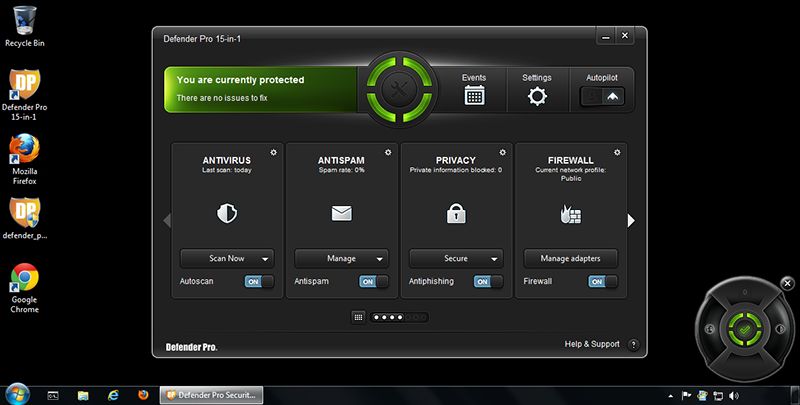Click the widget's left segment icon
The height and width of the screenshot is (405, 800).
pyautogui.click(x=710, y=329)
